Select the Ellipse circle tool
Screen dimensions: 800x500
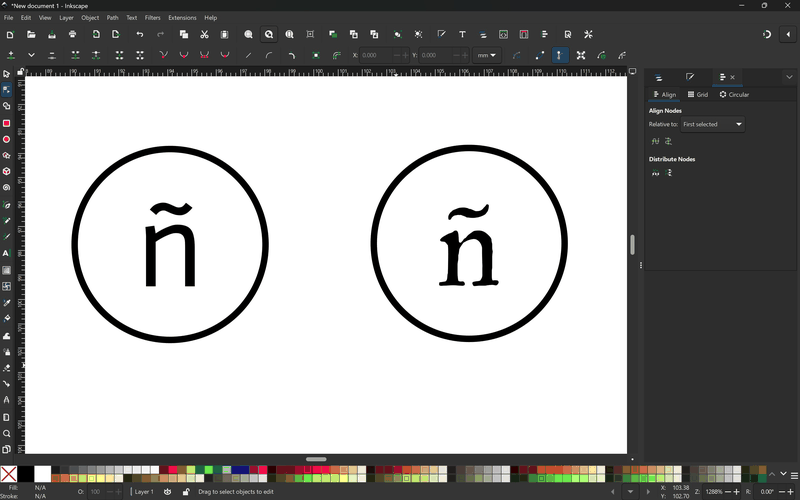[x=6, y=139]
